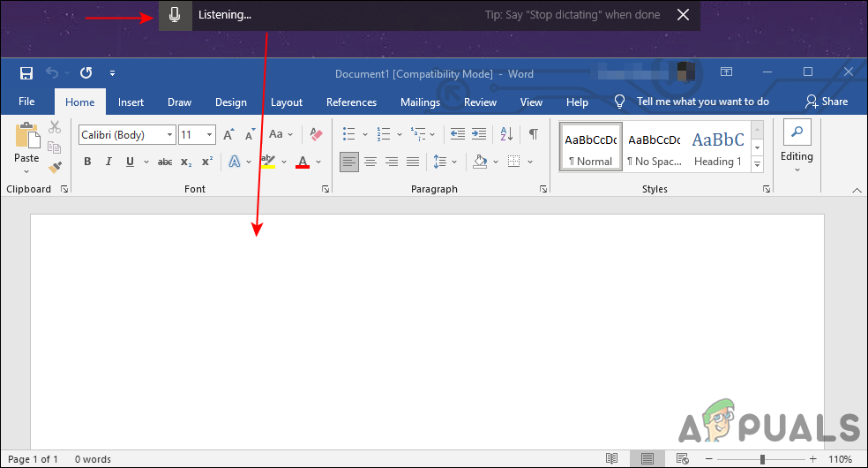The width and height of the screenshot is (868, 468).
Task: Open Clipboard pane dialog launcher
Action: click(x=64, y=189)
